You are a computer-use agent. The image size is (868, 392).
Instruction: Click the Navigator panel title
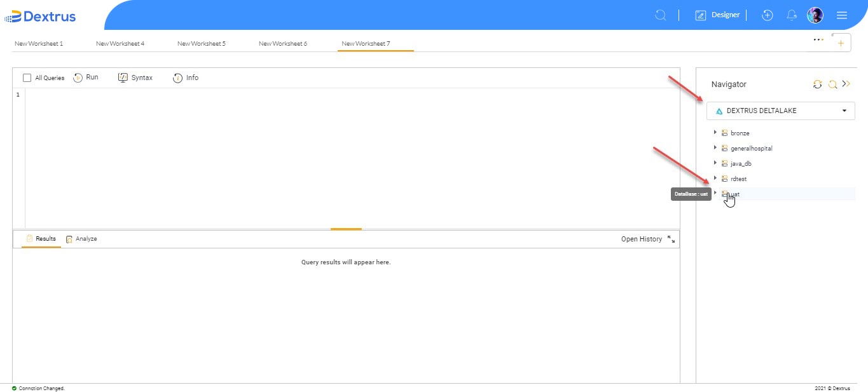coord(729,84)
